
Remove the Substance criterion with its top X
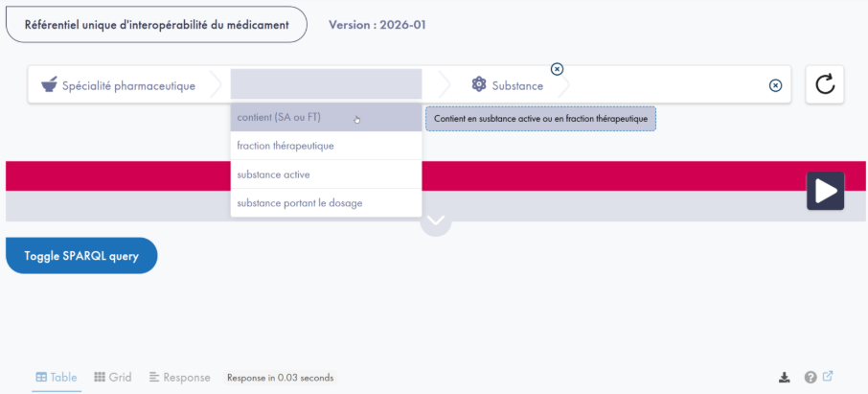coord(558,69)
